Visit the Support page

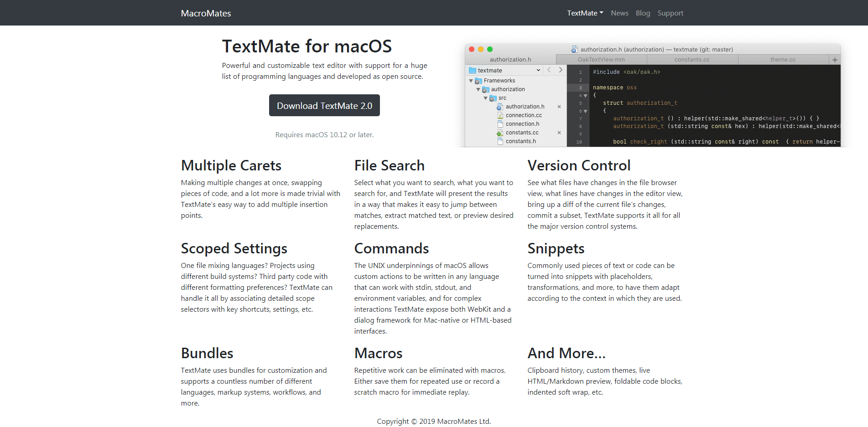[x=670, y=13]
